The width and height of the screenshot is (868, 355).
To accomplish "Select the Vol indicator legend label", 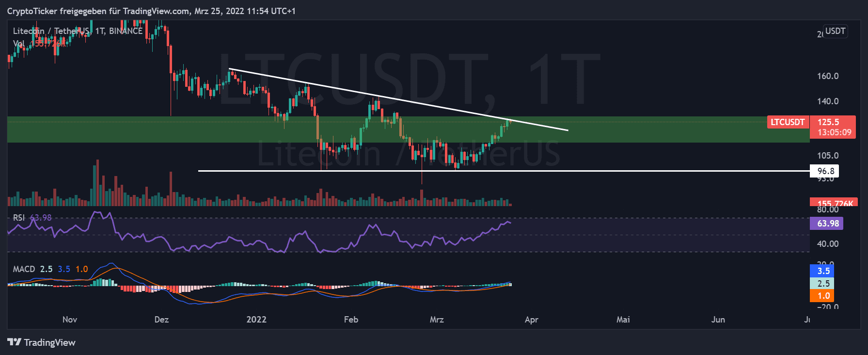I will point(18,44).
